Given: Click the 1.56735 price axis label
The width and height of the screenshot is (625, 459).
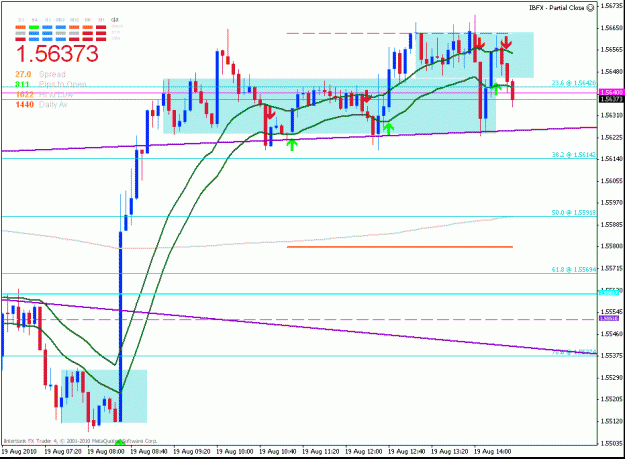Looking at the screenshot, I should click(x=612, y=6).
